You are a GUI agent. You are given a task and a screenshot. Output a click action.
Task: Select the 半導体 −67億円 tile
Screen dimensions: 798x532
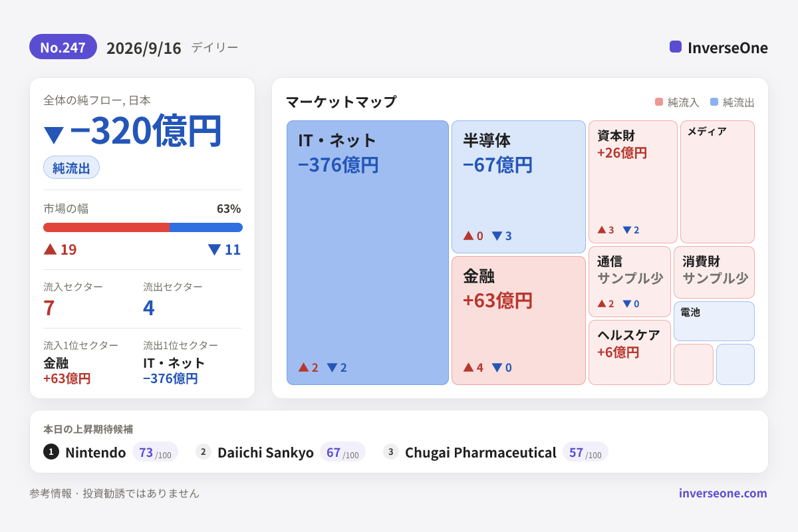pos(519,187)
